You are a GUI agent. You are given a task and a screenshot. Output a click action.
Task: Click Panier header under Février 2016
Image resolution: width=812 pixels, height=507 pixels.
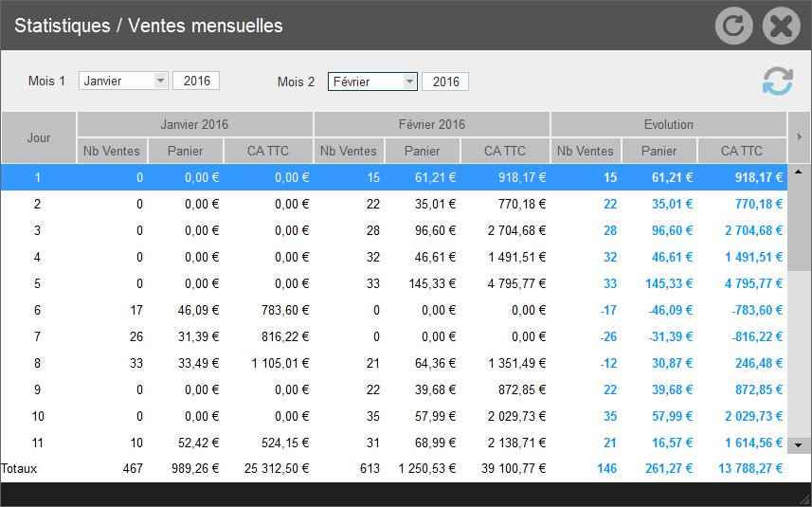coord(422,151)
